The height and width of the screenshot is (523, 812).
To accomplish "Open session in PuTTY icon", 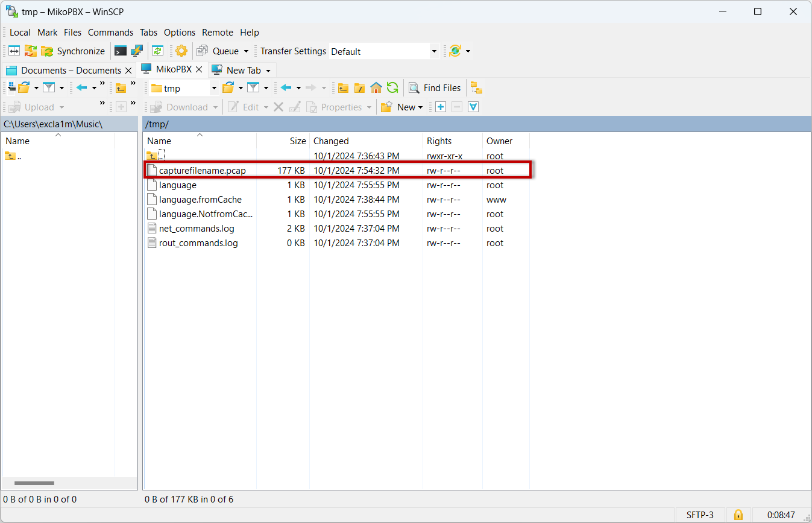I will pyautogui.click(x=137, y=51).
